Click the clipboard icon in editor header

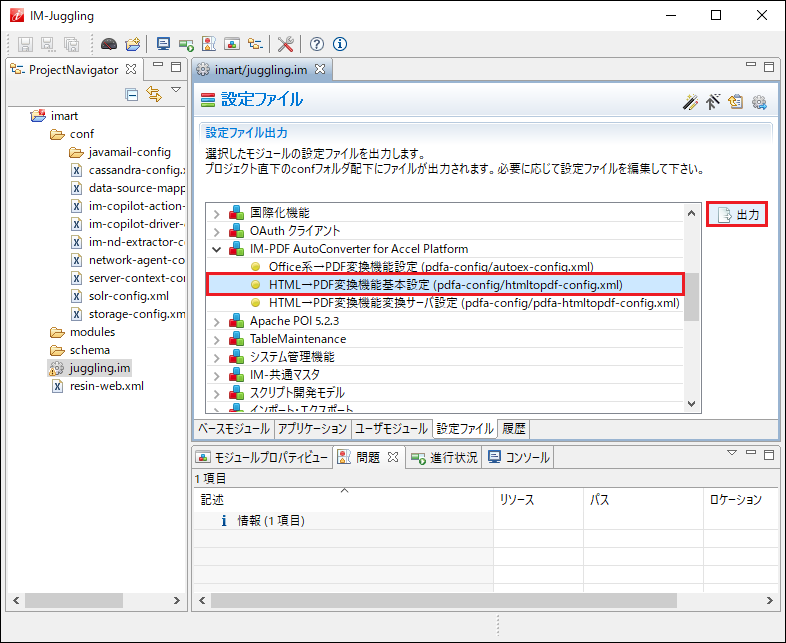(x=736, y=102)
